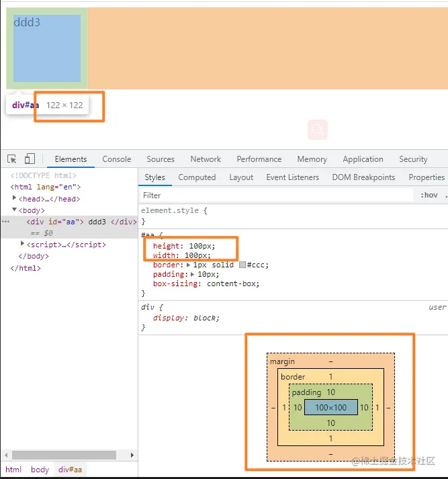Edit the box-sizing content-box value
The height and width of the screenshot is (479, 448).
tap(232, 284)
